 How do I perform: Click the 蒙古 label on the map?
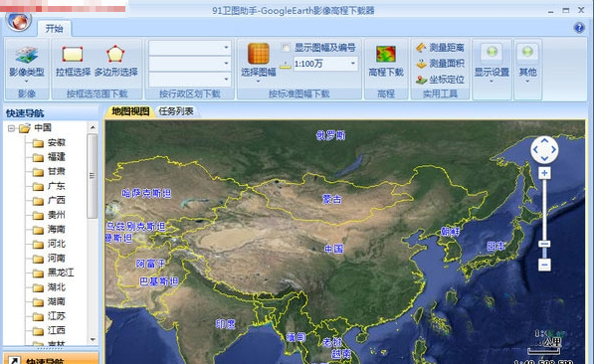pos(332,199)
